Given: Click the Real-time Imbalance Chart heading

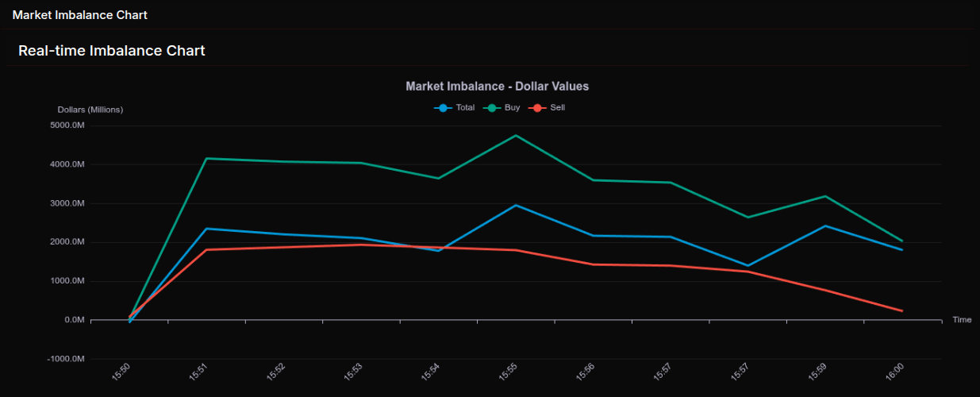Looking at the screenshot, I should pos(112,51).
